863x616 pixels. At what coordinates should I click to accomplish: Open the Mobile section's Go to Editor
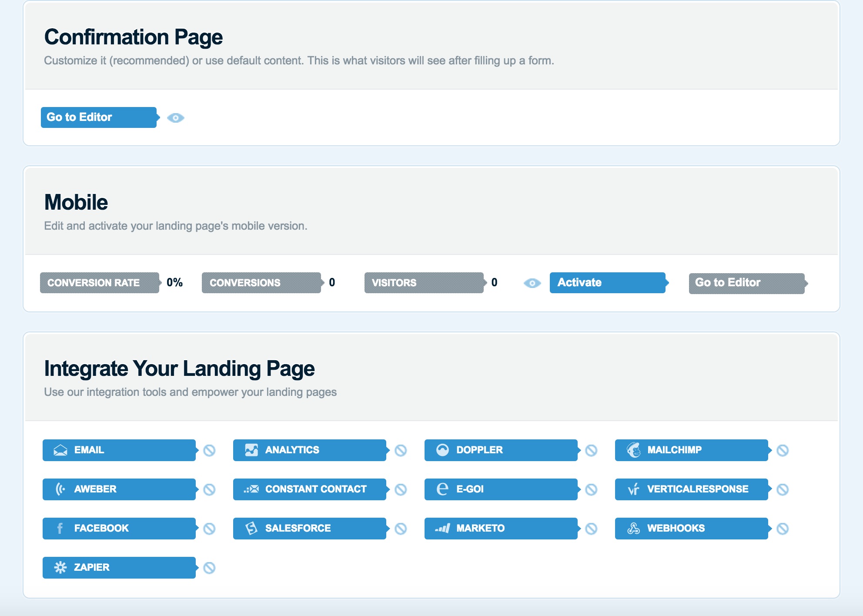click(x=746, y=283)
